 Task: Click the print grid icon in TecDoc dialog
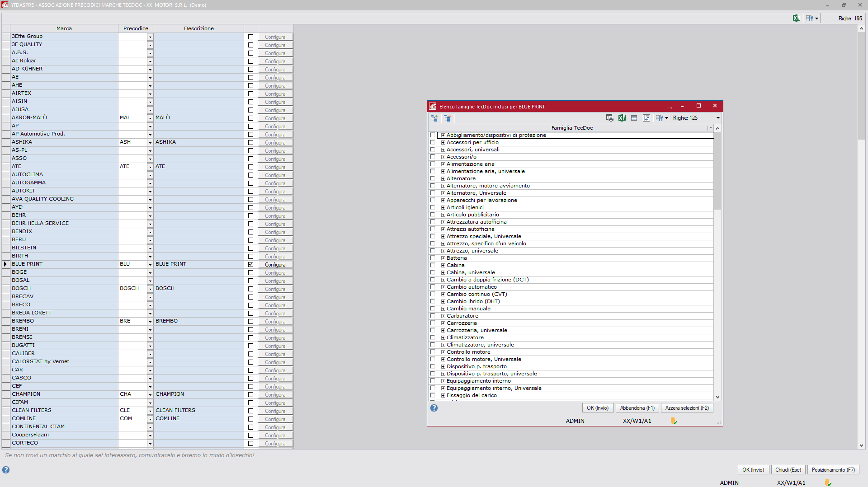click(610, 118)
